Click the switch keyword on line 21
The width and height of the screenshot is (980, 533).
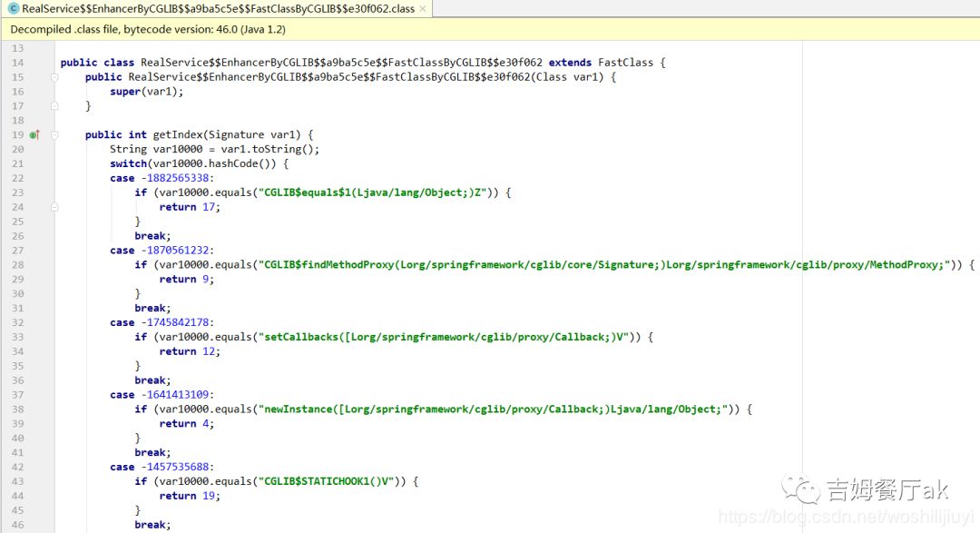click(x=128, y=163)
